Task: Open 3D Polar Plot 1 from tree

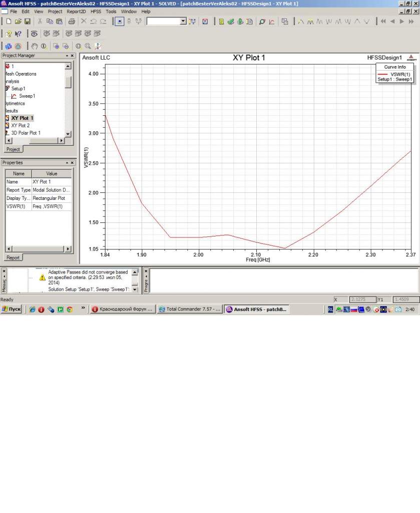Action: pos(26,133)
